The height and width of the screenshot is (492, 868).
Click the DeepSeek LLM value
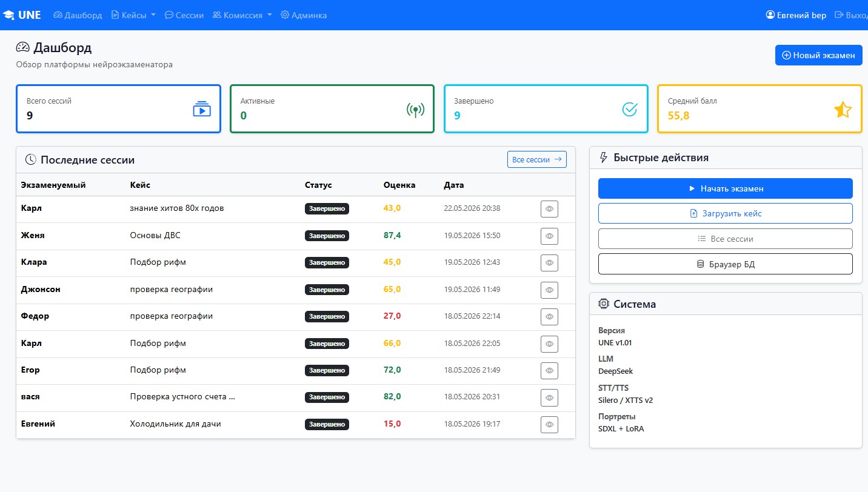[x=615, y=371]
